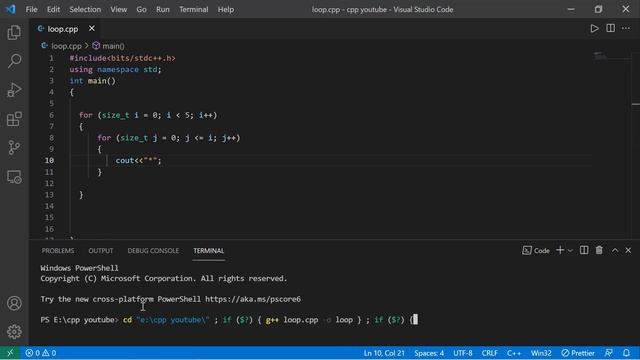Open the Source Control view
Image resolution: width=640 pixels, height=360 pixels.
coord(14,148)
